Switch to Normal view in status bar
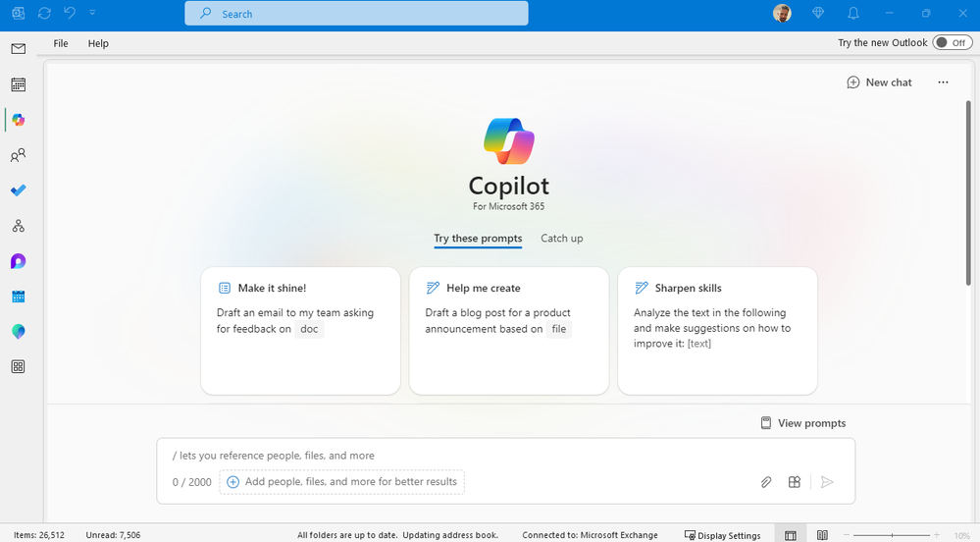This screenshot has height=542, width=980. tap(791, 535)
